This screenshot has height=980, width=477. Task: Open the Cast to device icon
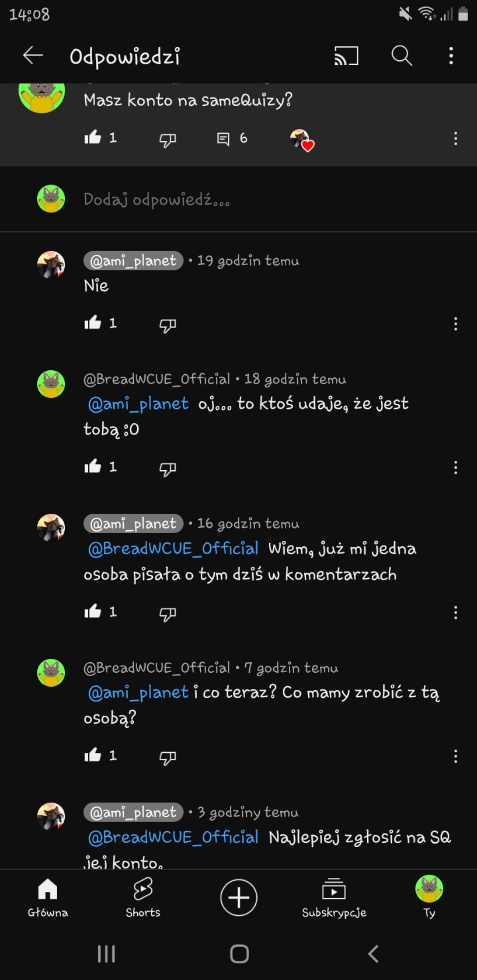click(346, 56)
